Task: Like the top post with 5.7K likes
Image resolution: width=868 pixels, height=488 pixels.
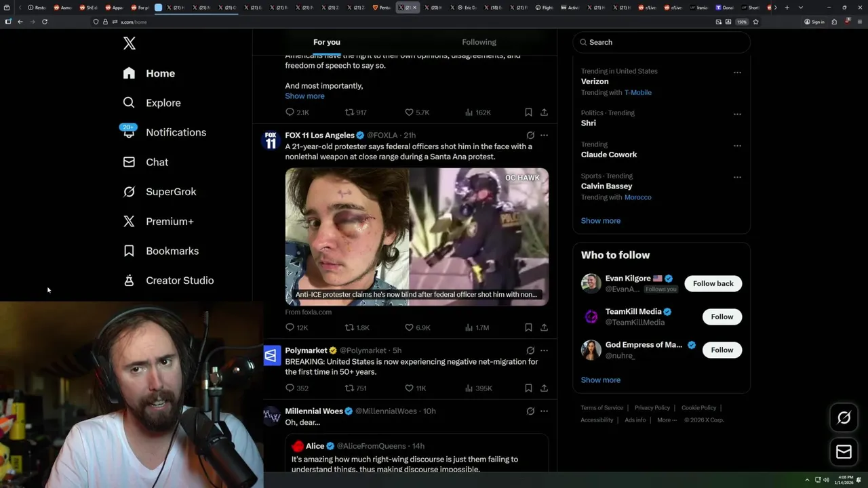Action: (417, 113)
